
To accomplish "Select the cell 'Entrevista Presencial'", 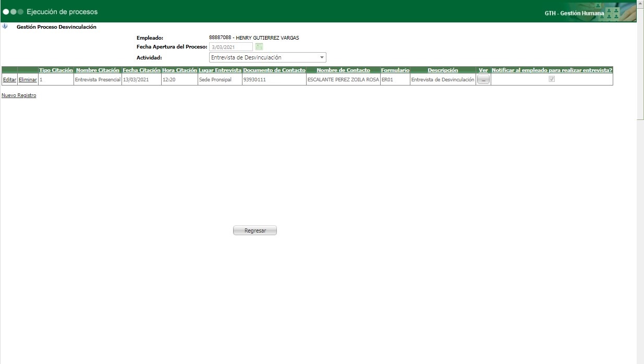I will click(x=98, y=80).
